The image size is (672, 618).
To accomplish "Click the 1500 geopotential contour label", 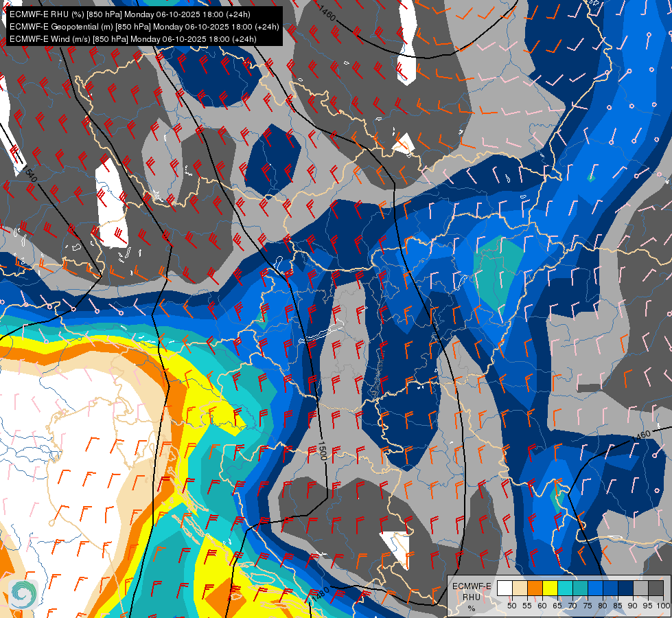I will click(323, 450).
